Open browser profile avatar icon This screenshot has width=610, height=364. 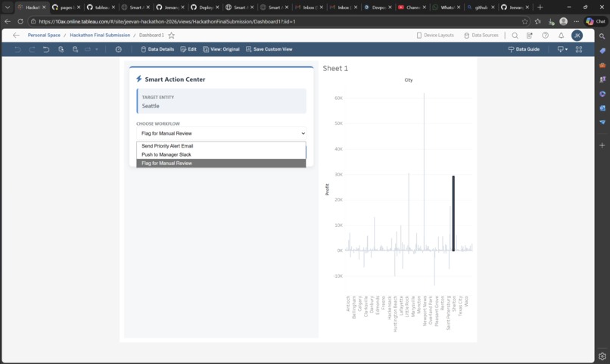click(x=563, y=21)
